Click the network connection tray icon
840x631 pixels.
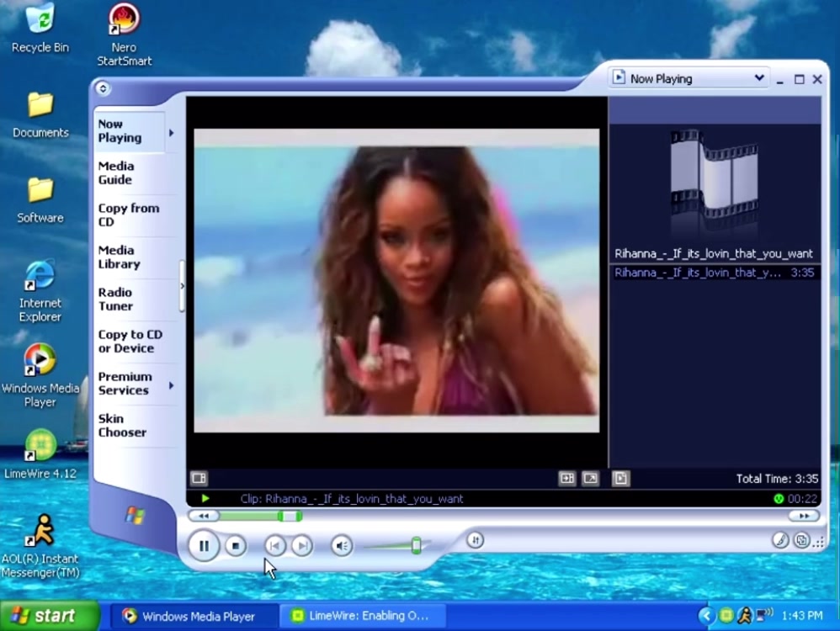coord(764,615)
